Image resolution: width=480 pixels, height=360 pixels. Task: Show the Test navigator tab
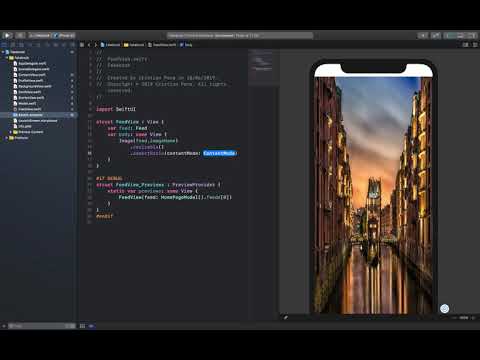(47, 45)
